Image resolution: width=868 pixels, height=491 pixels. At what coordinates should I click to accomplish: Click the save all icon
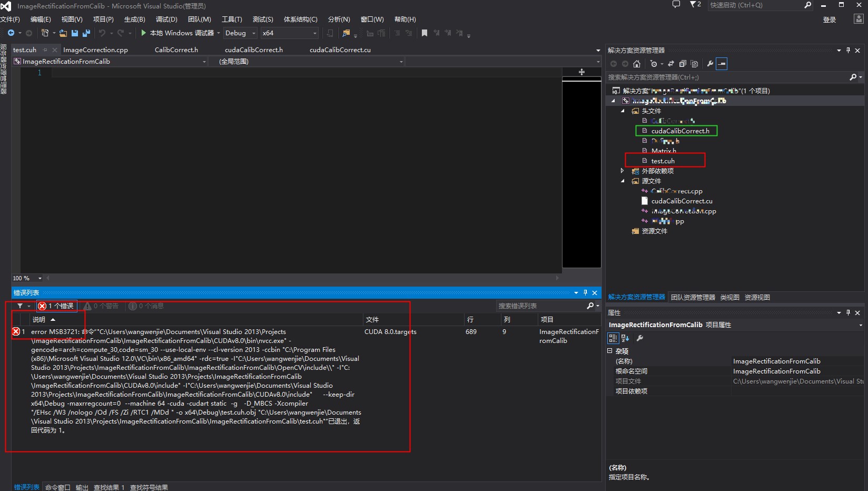click(x=86, y=33)
